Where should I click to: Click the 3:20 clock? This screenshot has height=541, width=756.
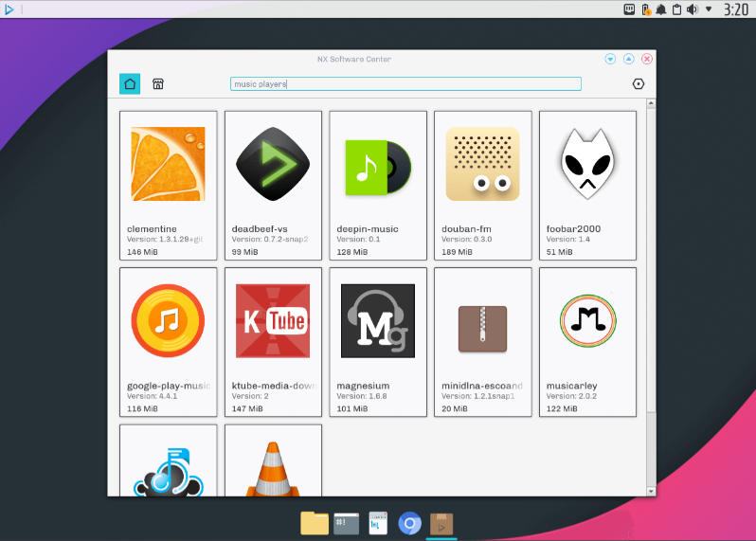tap(736, 9)
